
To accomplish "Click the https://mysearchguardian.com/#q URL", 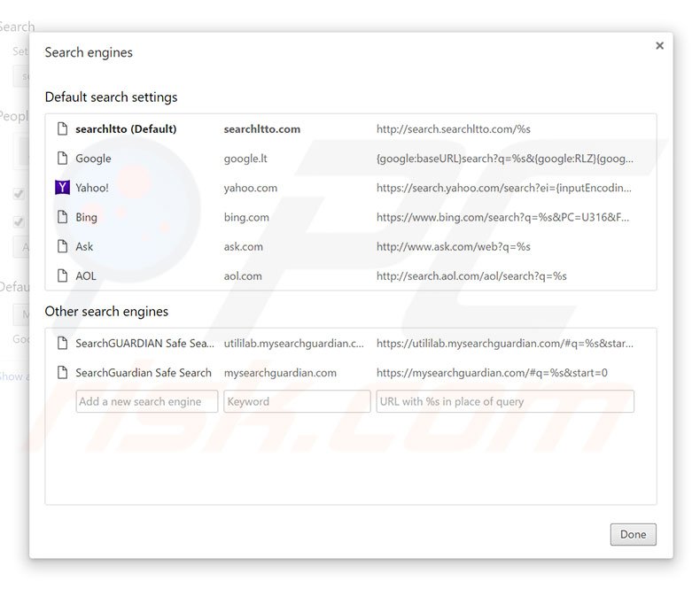I will point(492,373).
